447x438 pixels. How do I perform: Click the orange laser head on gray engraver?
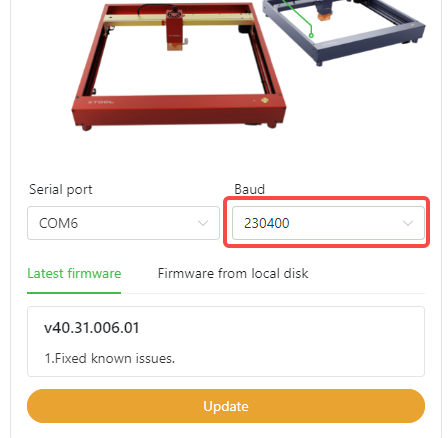coord(323,16)
